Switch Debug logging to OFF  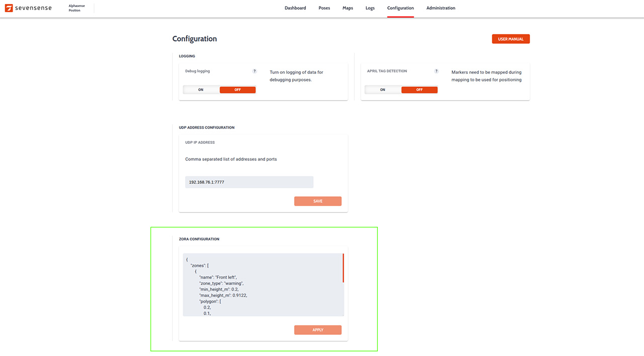(237, 90)
